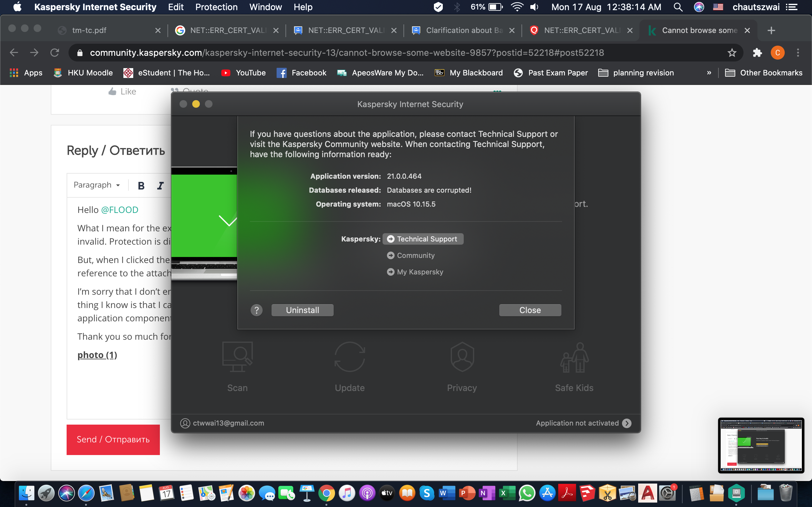Click the help question mark button

pos(257,310)
